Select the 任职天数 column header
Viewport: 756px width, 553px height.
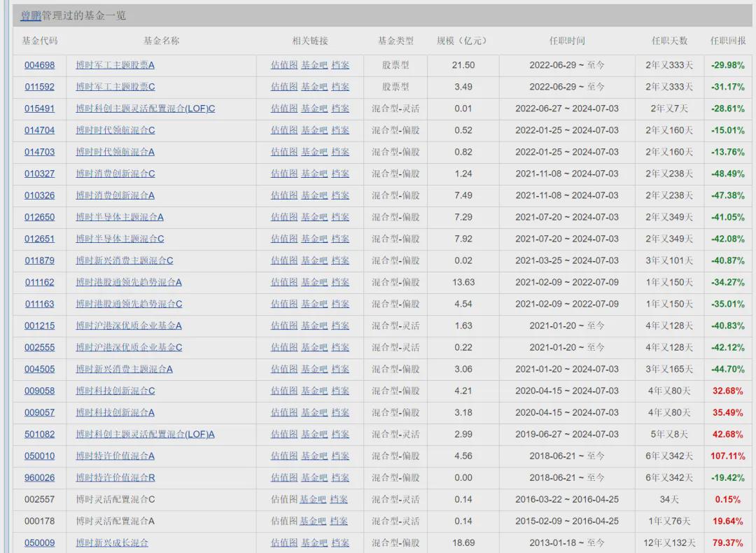tap(669, 41)
